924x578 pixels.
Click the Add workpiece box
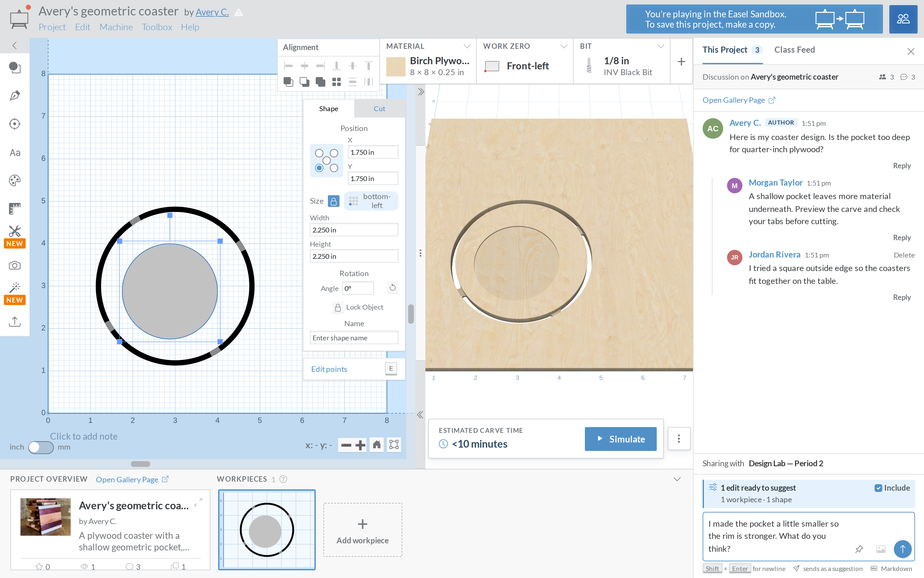(x=363, y=530)
